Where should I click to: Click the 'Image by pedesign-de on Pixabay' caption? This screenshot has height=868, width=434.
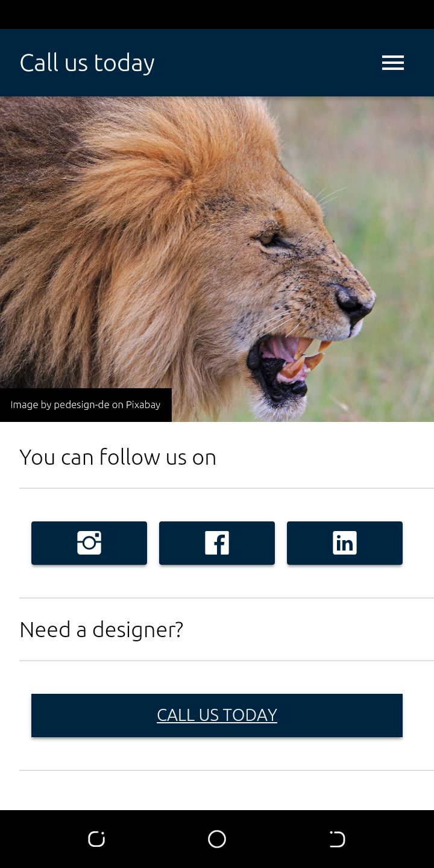pos(86,404)
